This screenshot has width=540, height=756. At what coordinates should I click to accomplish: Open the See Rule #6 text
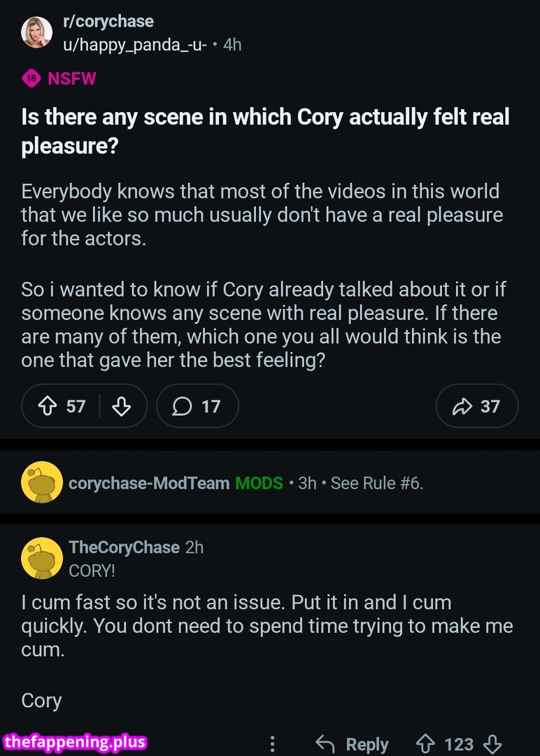376,483
